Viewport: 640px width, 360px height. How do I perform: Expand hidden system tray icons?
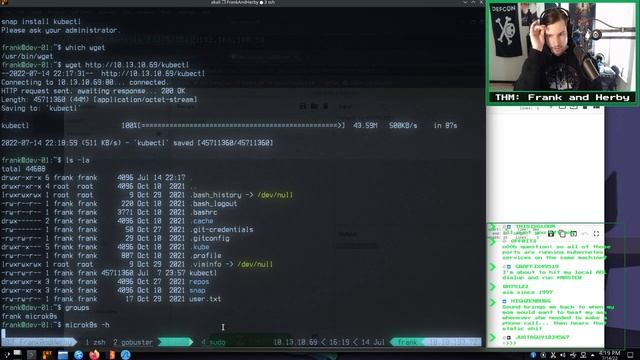593,355
